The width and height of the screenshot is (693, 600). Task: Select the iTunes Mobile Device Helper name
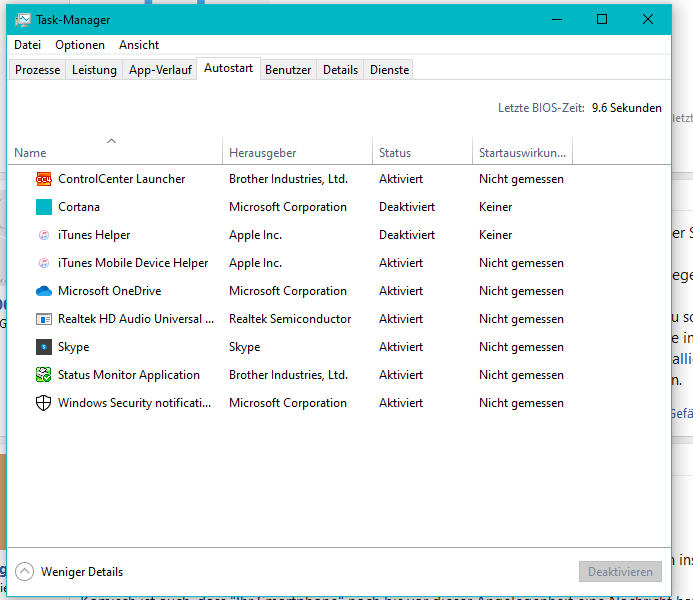click(x=133, y=263)
